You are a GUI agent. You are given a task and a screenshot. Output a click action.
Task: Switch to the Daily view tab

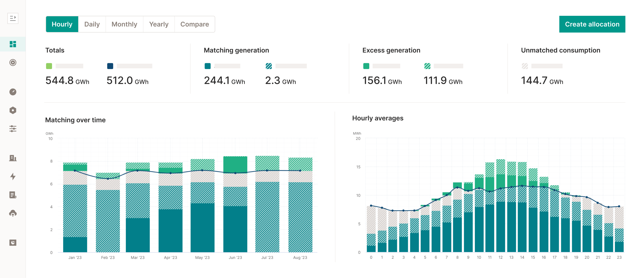(x=92, y=24)
